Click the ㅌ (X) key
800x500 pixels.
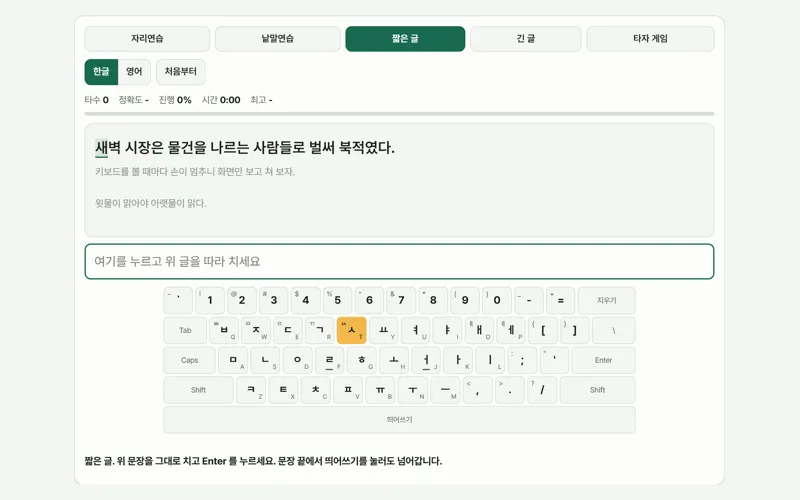(283, 390)
